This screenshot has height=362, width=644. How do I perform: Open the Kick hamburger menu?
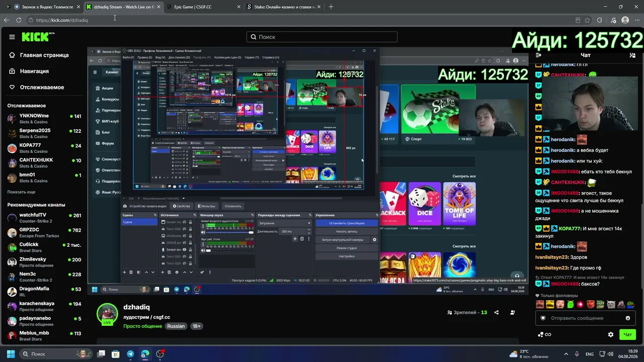click(x=12, y=37)
